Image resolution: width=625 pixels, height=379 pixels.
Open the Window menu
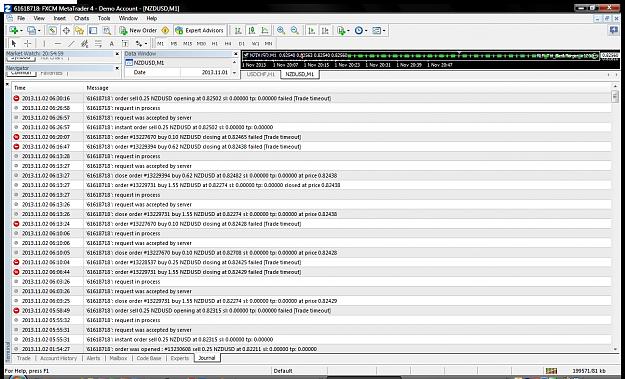coord(128,18)
